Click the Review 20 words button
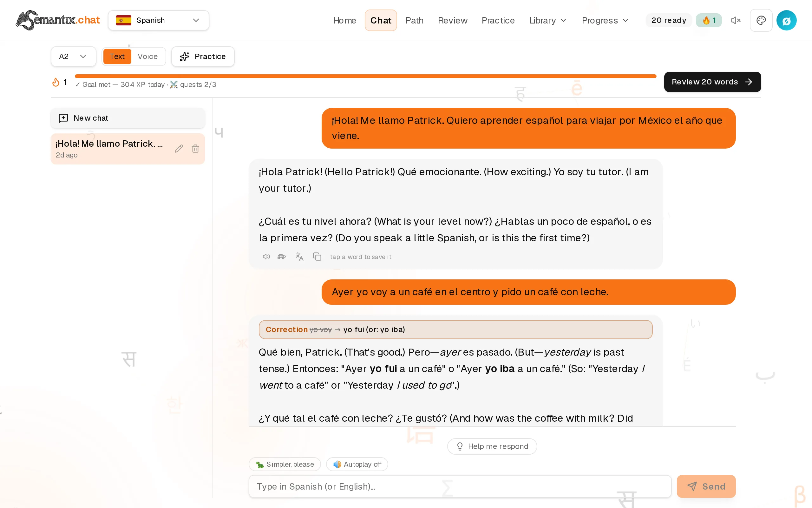Viewport: 812px width, 508px height. pos(712,82)
